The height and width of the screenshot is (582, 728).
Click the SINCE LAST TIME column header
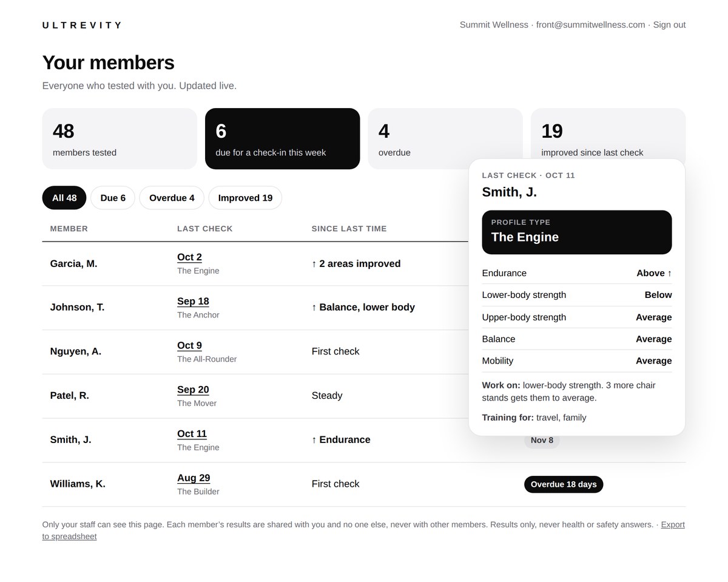click(x=349, y=229)
